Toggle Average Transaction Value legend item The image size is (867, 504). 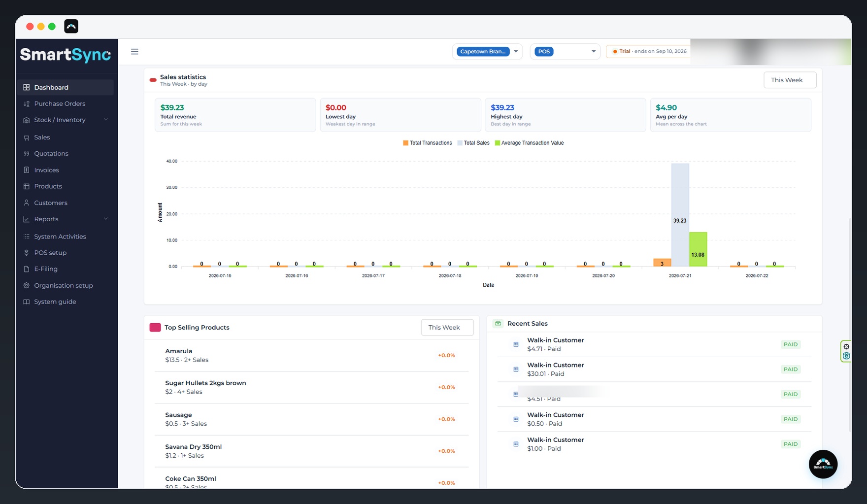pyautogui.click(x=529, y=143)
